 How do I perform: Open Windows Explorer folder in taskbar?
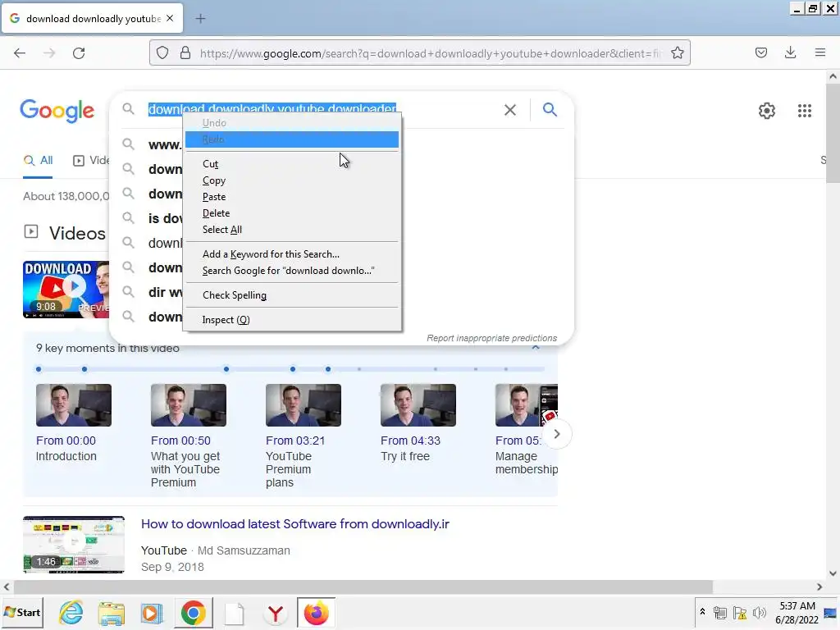tap(112, 612)
